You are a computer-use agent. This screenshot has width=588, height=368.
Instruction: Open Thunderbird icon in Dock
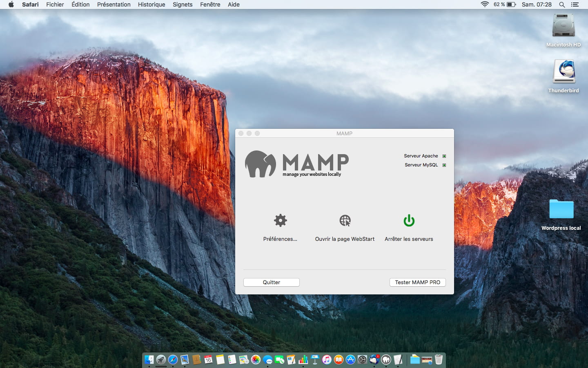click(374, 359)
